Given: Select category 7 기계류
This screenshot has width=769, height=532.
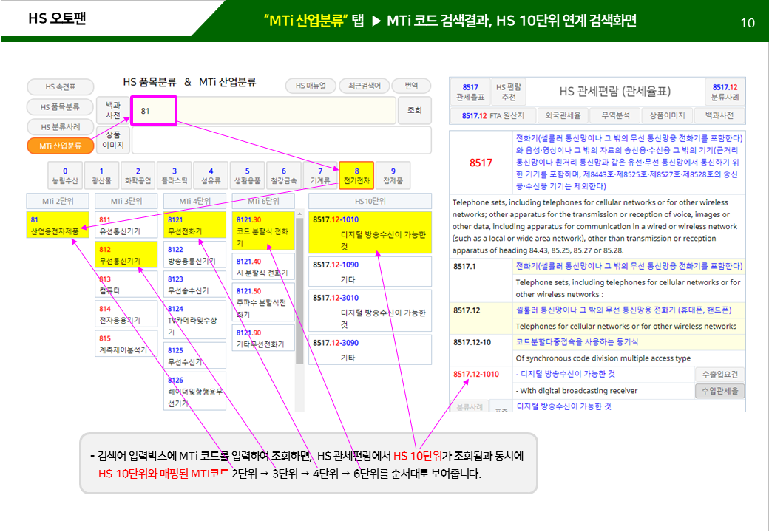Looking at the screenshot, I should click(319, 175).
